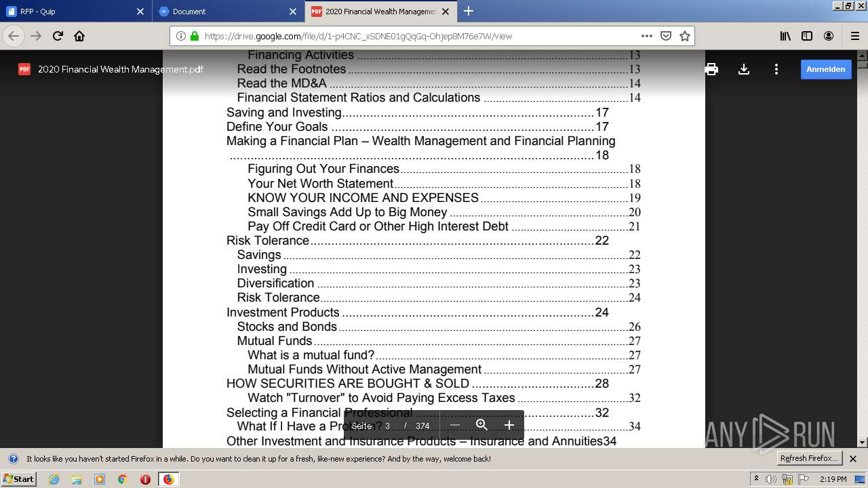Click the Refresh Firefox button

[809, 458]
